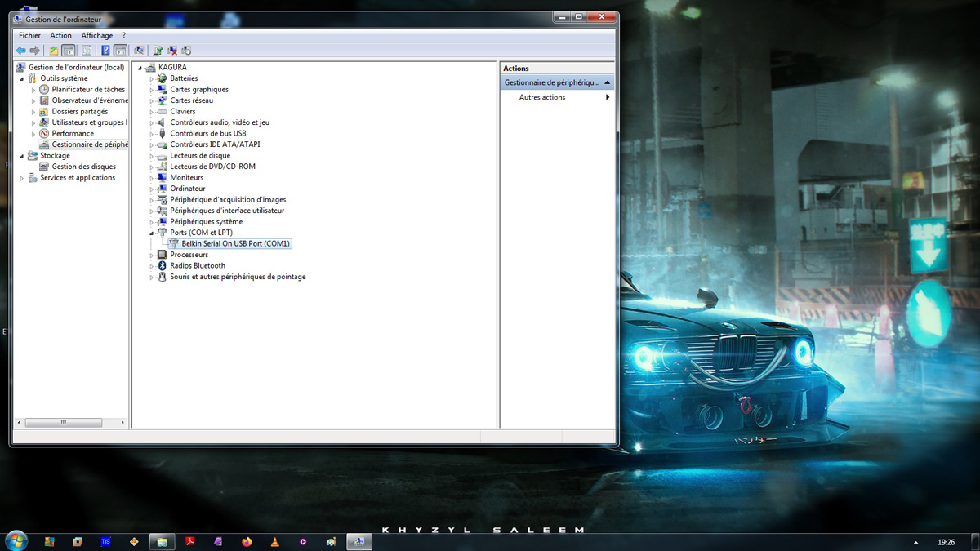
Task: Click the Radios Bluetooth icon
Action: (163, 266)
